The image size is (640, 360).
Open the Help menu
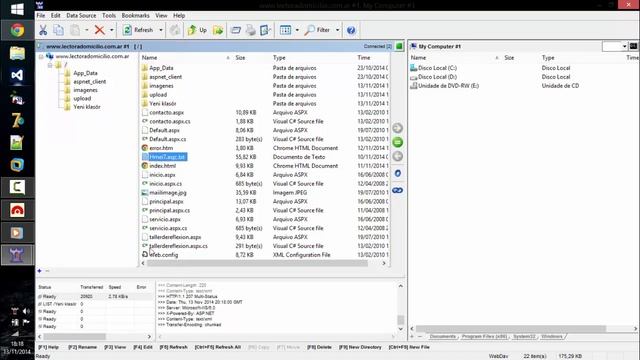[x=179, y=16]
